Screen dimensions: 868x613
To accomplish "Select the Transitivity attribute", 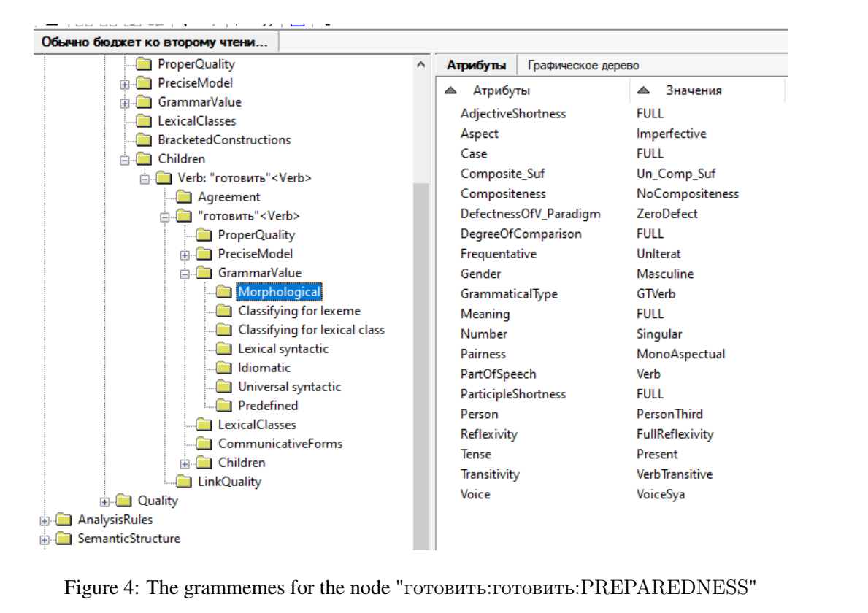I will [x=490, y=474].
